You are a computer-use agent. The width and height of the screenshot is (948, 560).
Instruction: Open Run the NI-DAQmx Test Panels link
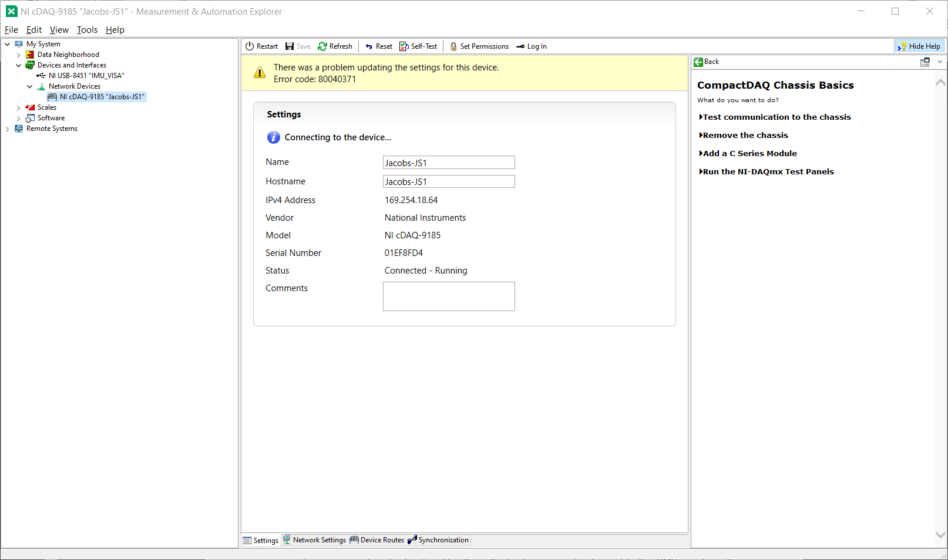coord(767,171)
